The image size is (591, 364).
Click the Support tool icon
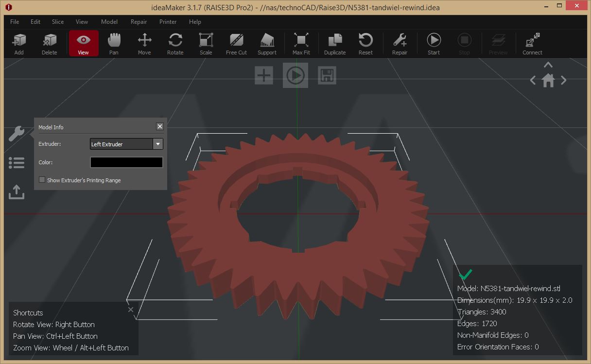(267, 44)
